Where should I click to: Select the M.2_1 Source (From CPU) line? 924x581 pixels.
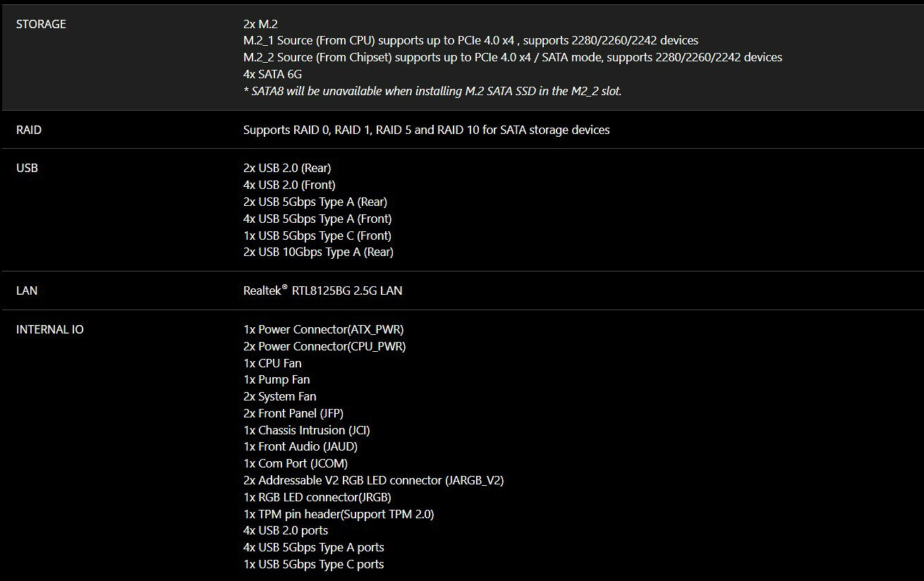click(x=471, y=41)
